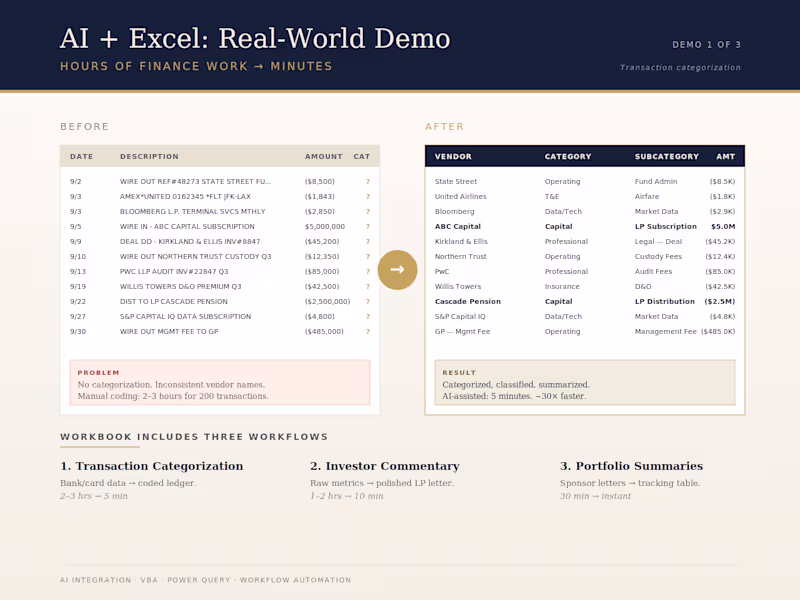Viewport: 800px width, 600px height.
Task: Click the question mark beside the $5,000,000 amount
Action: pyautogui.click(x=368, y=227)
